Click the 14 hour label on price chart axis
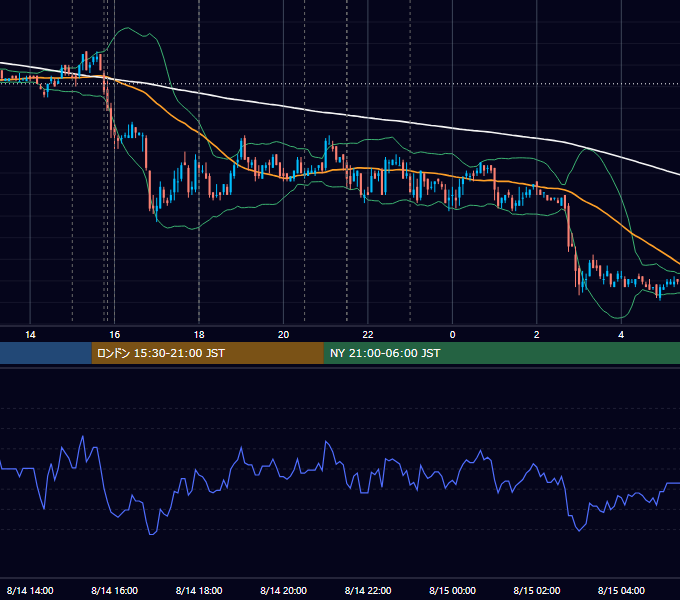The height and width of the screenshot is (600, 680). (x=30, y=335)
